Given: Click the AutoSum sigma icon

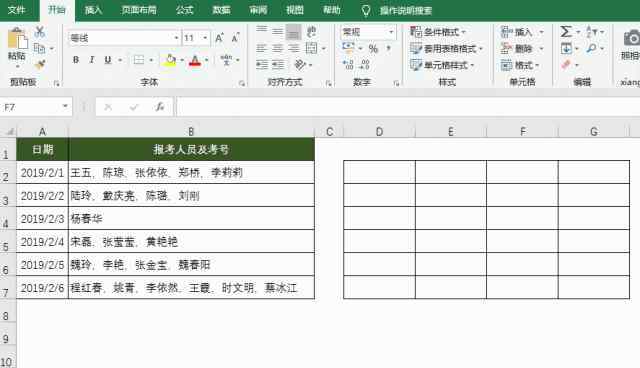Looking at the screenshot, I should [566, 31].
